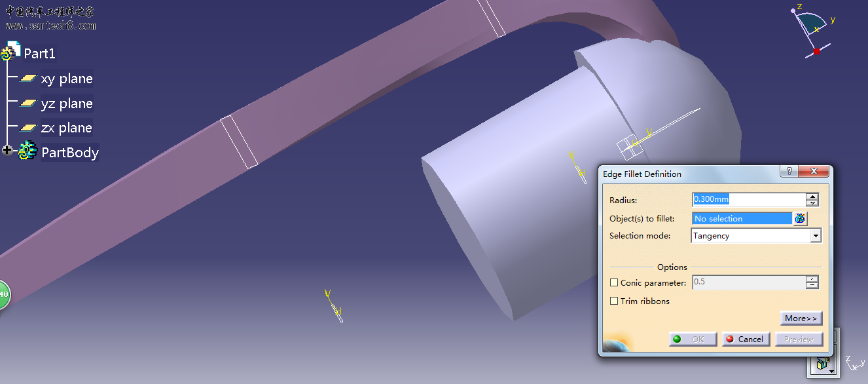Click the Object(s) to fillet field
The image size is (868, 384).
point(741,219)
